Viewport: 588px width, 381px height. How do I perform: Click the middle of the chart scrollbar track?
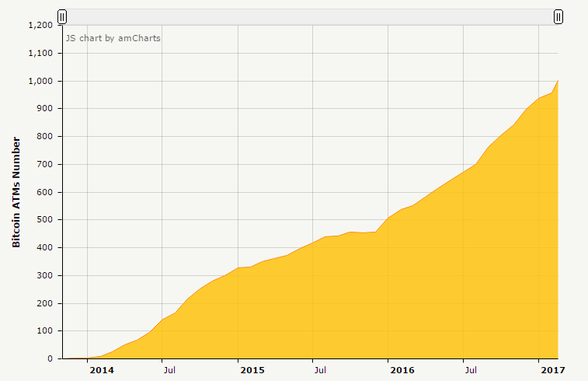click(x=310, y=17)
